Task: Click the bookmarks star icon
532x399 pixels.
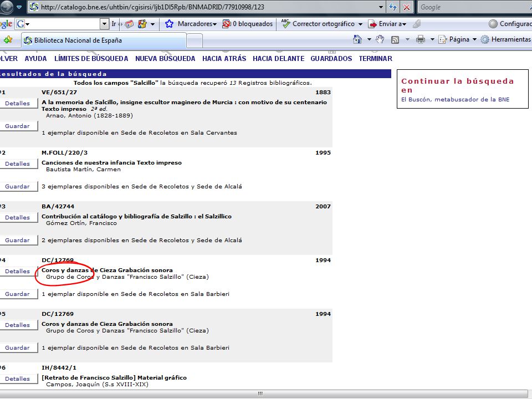Action: click(169, 24)
